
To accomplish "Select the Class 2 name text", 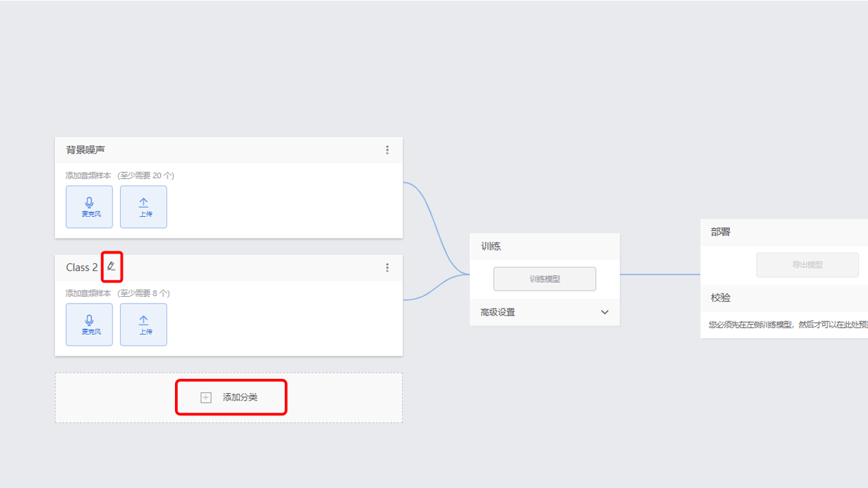I will 81,268.
